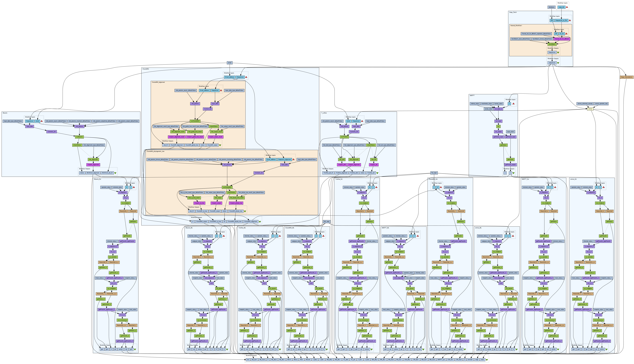Screen dimensions: 634x364
Task: Select the ML_reps input node
Action: 326,222
